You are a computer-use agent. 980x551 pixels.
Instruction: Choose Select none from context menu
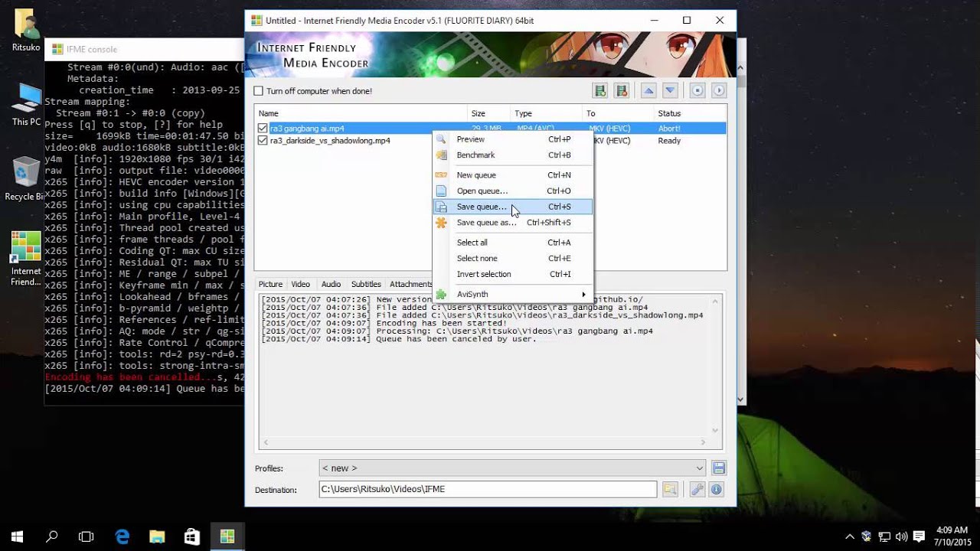point(513,258)
